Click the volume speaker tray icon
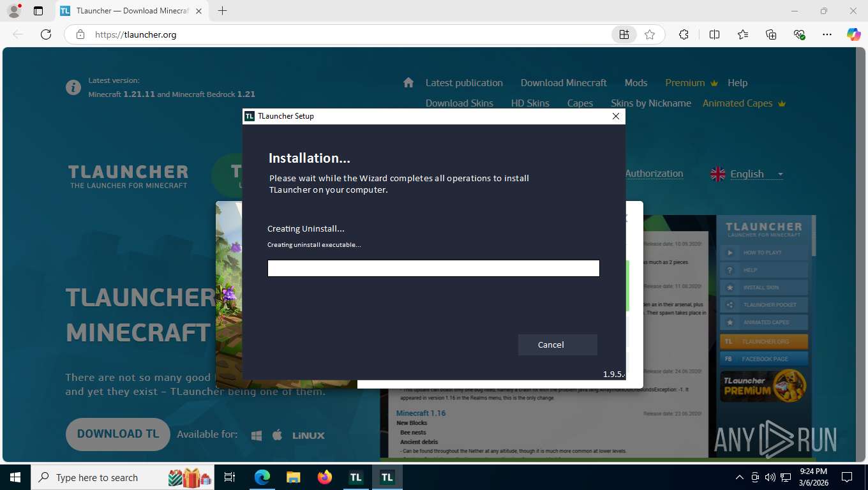 pyautogui.click(x=770, y=477)
